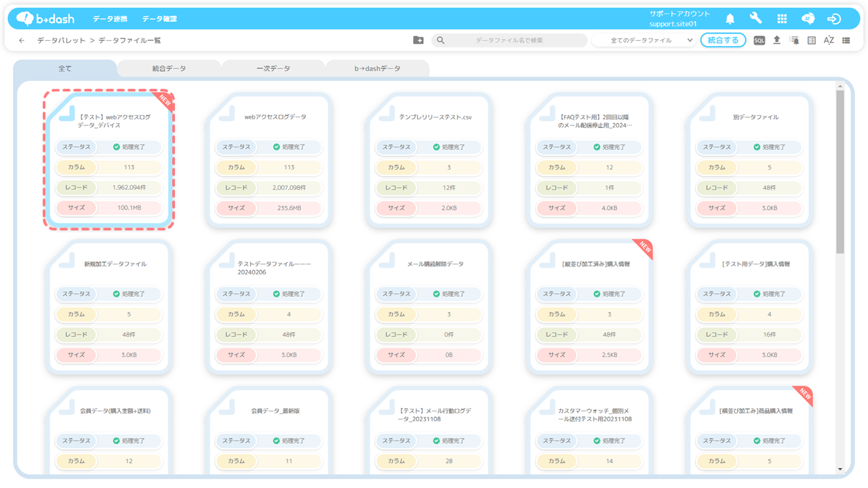Click the サポートアカウント account label
The width and height of the screenshot is (868, 488).
[x=679, y=14]
